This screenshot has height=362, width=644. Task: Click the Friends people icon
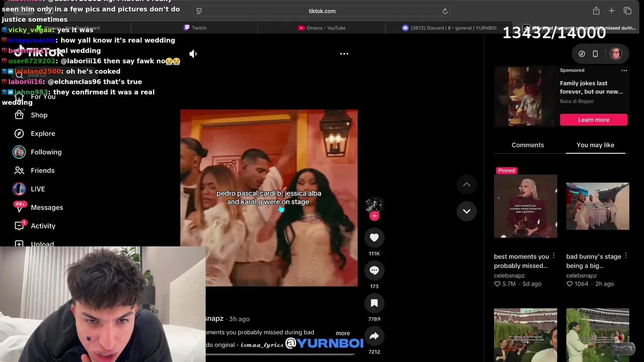(19, 170)
